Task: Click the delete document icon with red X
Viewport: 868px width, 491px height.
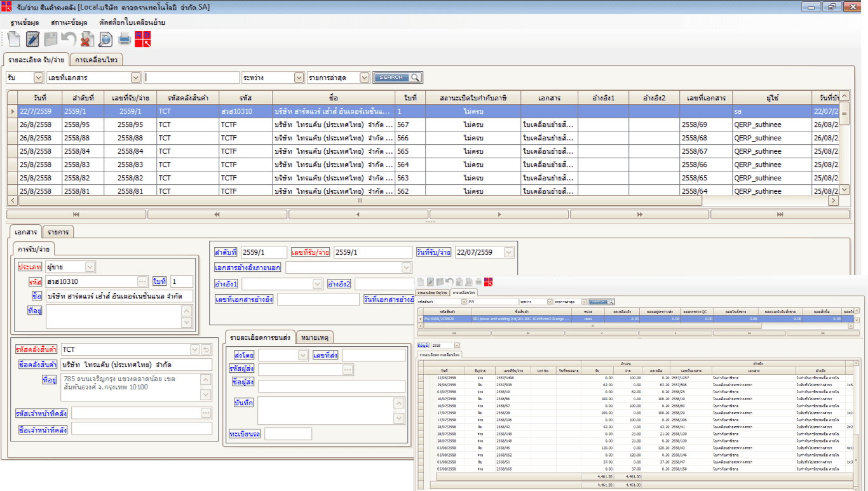Action: 87,39
